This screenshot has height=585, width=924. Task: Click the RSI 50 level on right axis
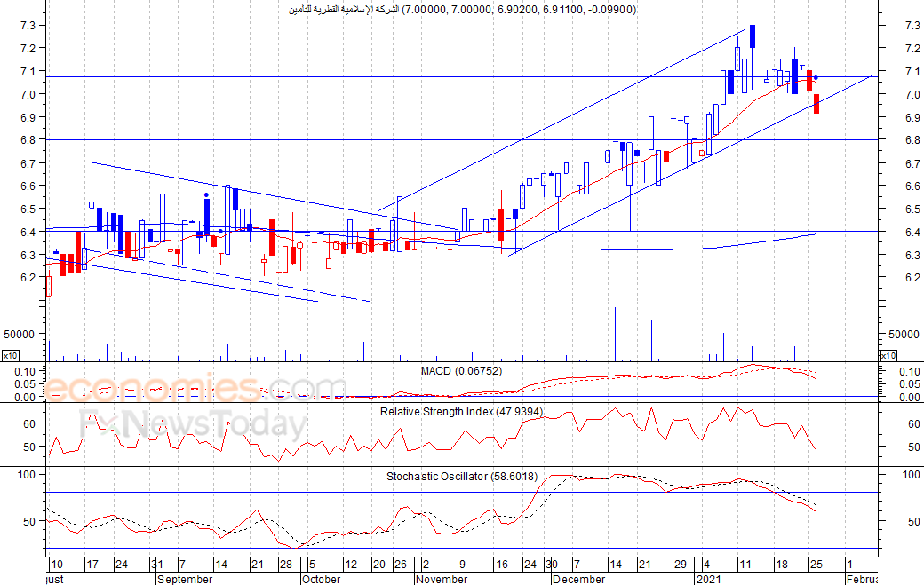[914, 447]
